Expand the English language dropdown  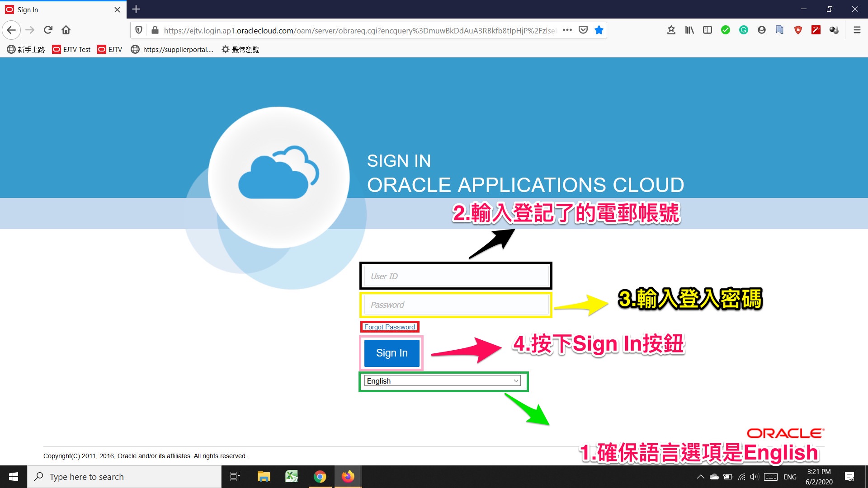[x=443, y=381]
